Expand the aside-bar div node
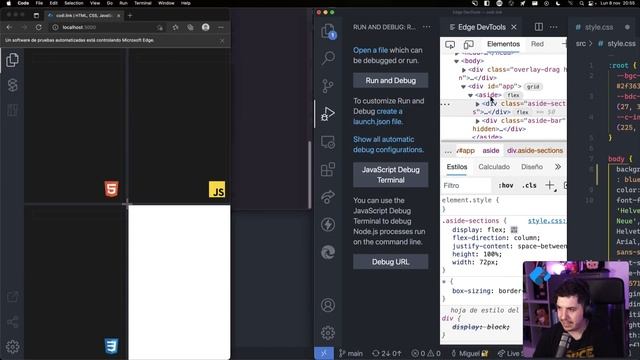 click(478, 121)
